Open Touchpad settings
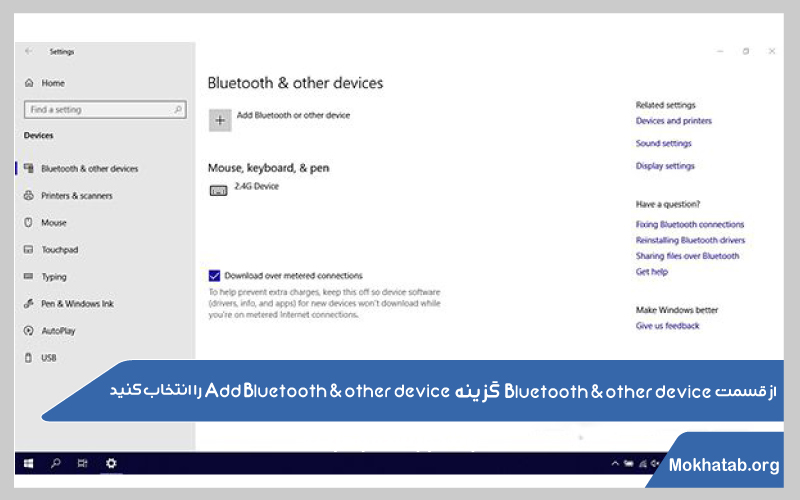Screen dimensions: 800x500 [x=60, y=250]
